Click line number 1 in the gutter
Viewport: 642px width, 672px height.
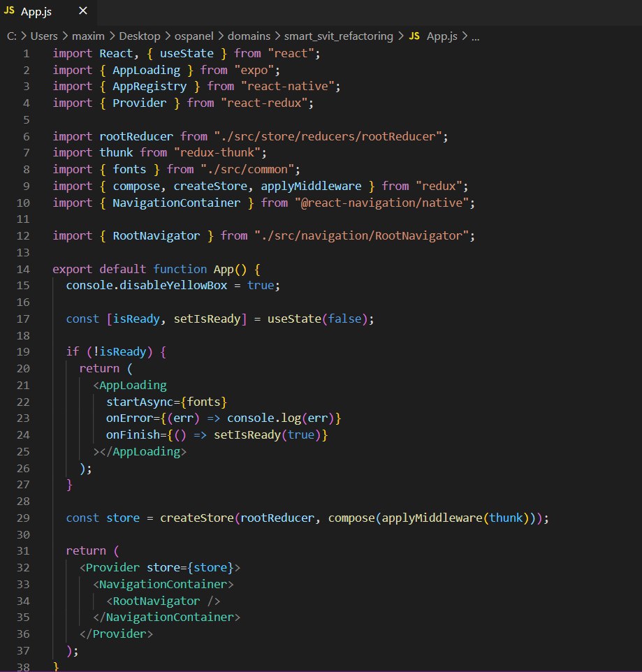[27, 54]
